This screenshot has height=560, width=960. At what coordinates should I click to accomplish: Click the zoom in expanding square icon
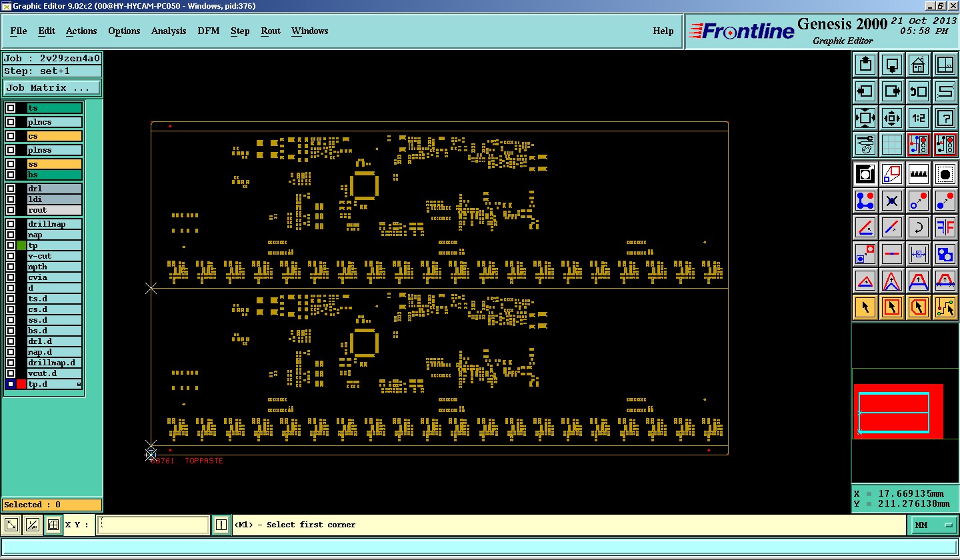865,118
